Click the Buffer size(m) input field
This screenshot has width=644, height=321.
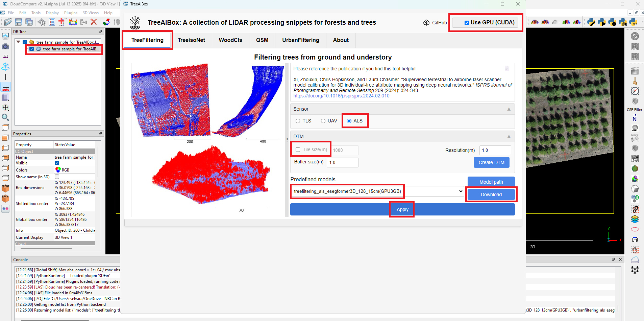point(343,163)
